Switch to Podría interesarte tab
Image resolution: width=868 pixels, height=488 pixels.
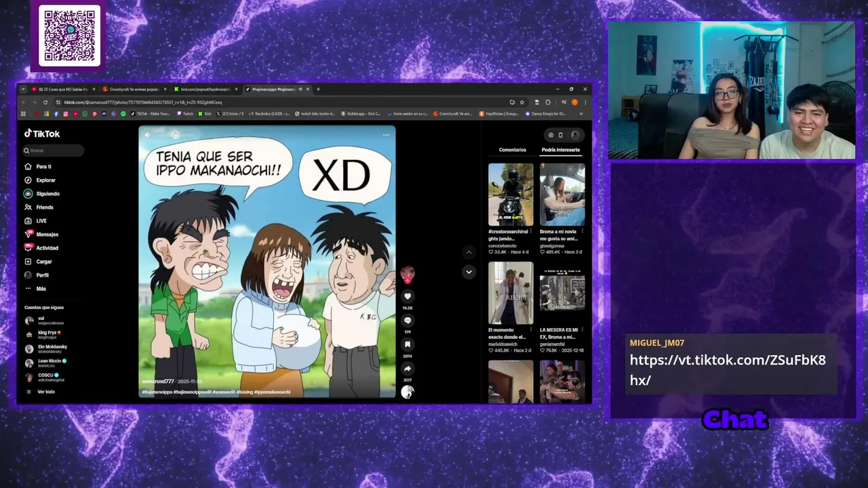[561, 150]
